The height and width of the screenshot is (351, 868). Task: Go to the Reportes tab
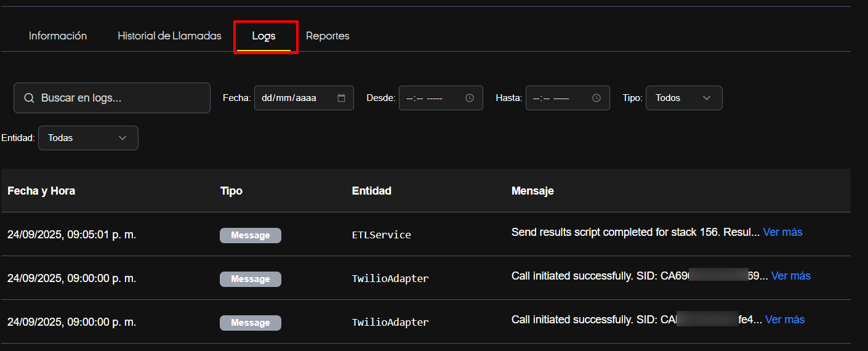tap(328, 36)
